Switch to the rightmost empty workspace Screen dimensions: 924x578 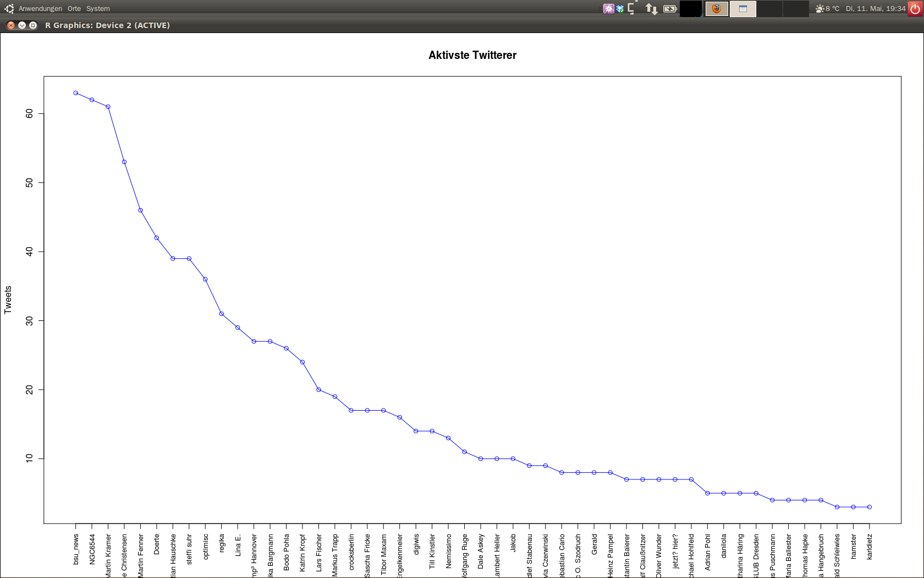coord(795,9)
